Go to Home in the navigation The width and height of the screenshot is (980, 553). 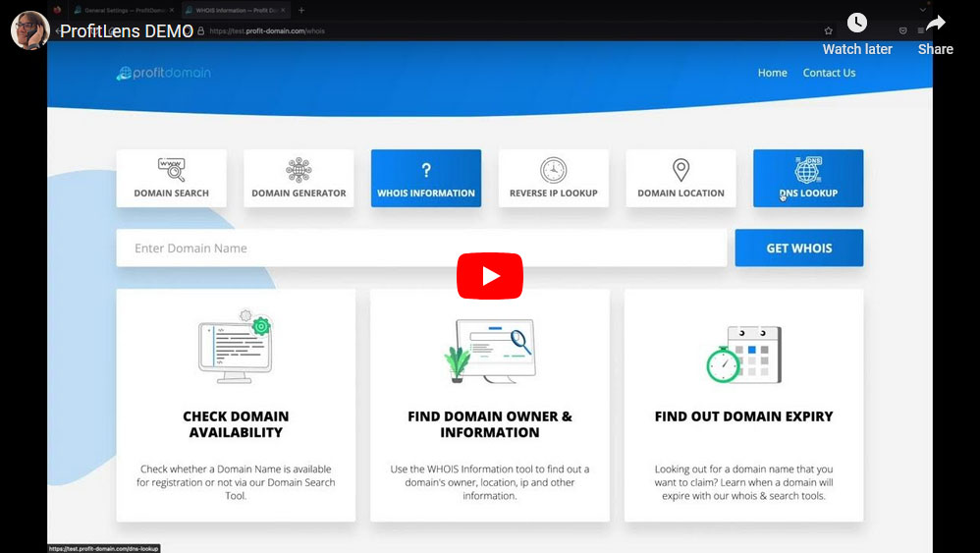pyautogui.click(x=772, y=73)
